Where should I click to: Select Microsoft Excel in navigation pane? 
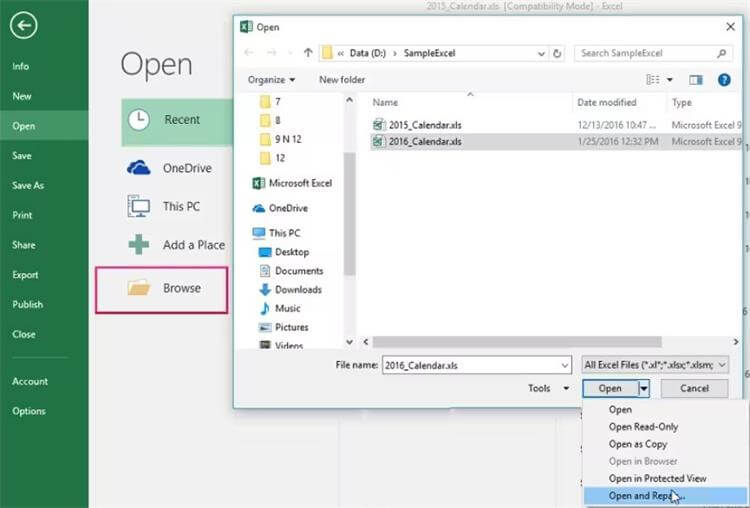click(x=292, y=183)
